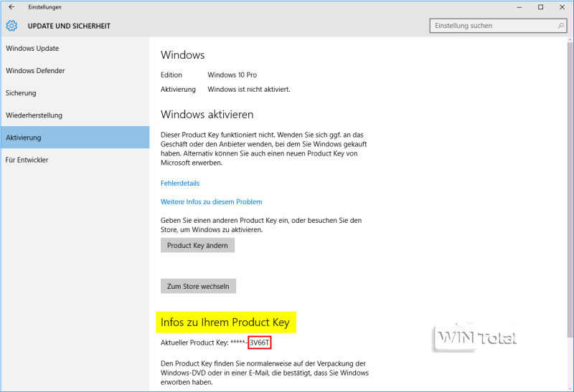574x392 pixels.
Task: Select Sicherung in the sidebar
Action: 75,93
